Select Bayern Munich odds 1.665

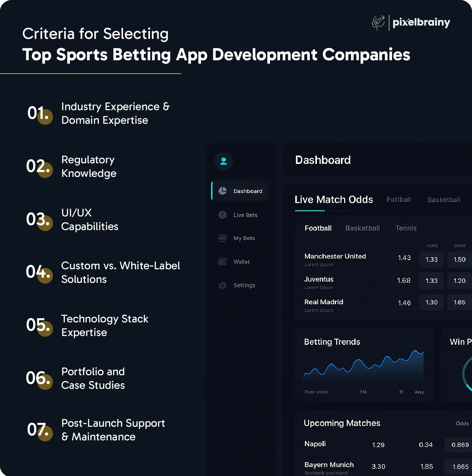[x=460, y=467]
